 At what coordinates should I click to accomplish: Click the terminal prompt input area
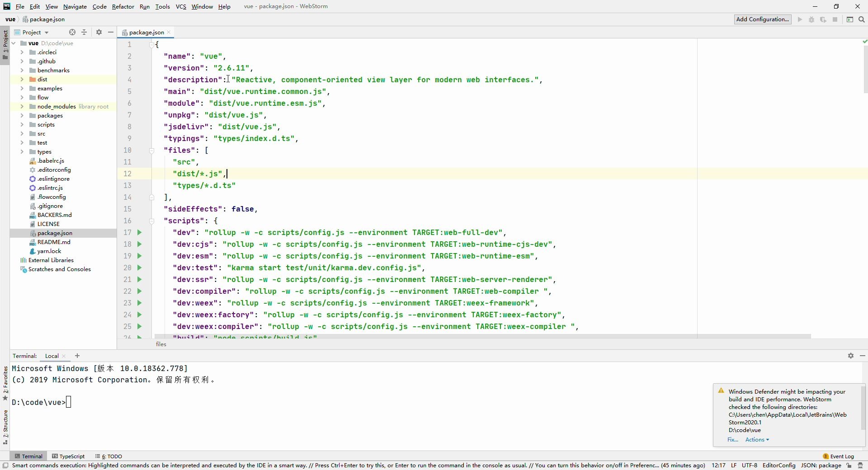[x=69, y=402]
